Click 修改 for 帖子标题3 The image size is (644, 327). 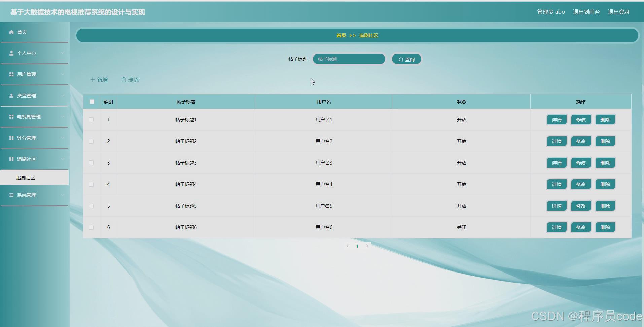[x=581, y=163]
